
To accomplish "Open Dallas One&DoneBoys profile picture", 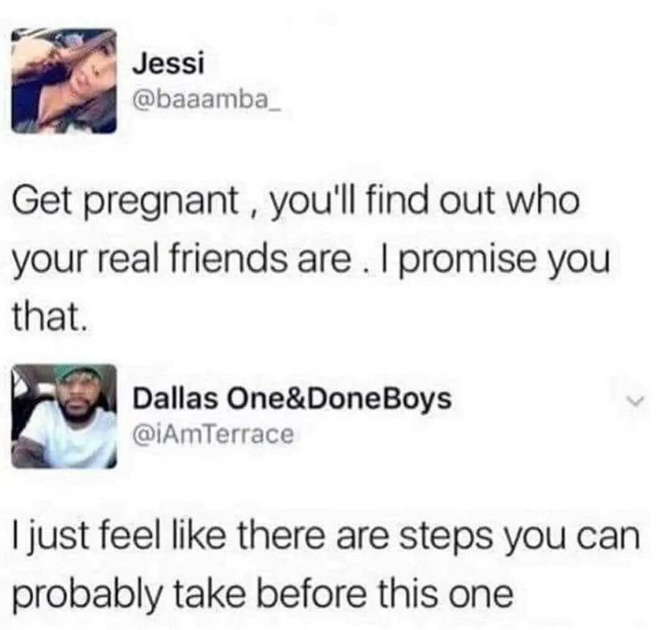I will pyautogui.click(x=64, y=416).
